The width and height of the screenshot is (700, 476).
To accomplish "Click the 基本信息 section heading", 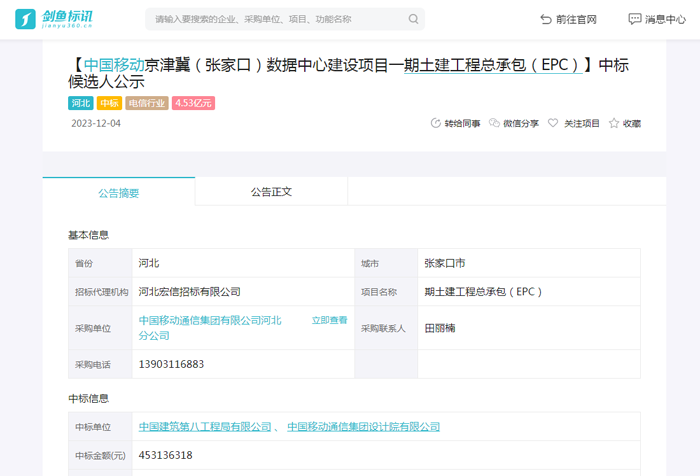I will pyautogui.click(x=88, y=235).
